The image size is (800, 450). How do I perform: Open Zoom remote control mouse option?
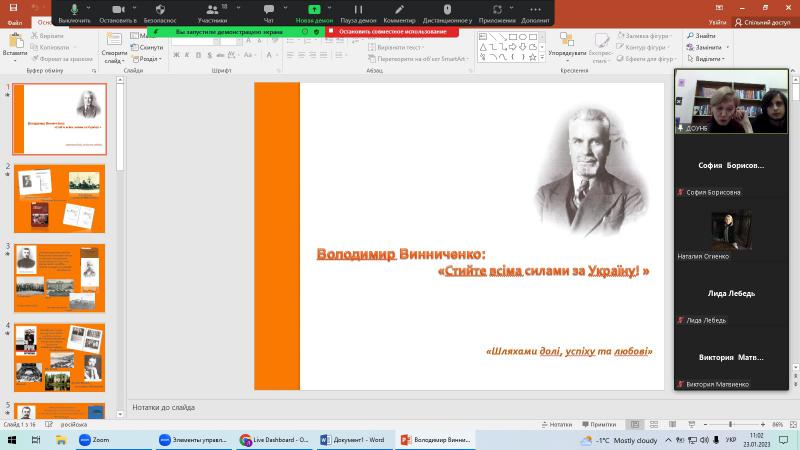447,13
